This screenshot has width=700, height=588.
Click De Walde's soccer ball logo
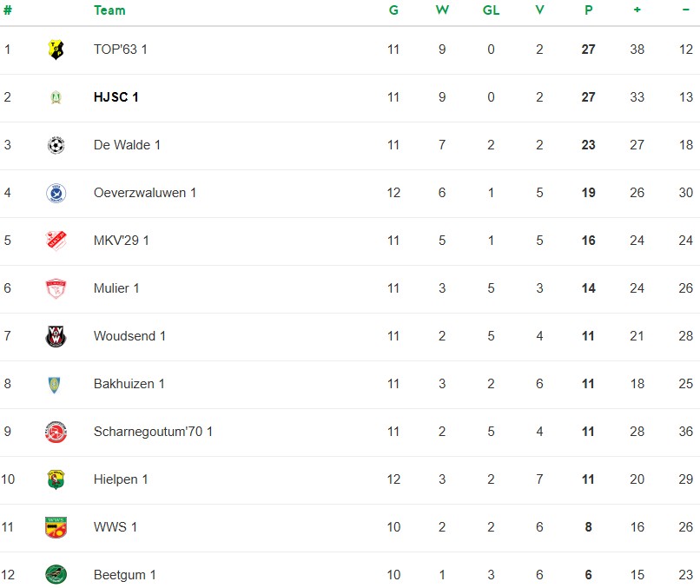coord(56,145)
